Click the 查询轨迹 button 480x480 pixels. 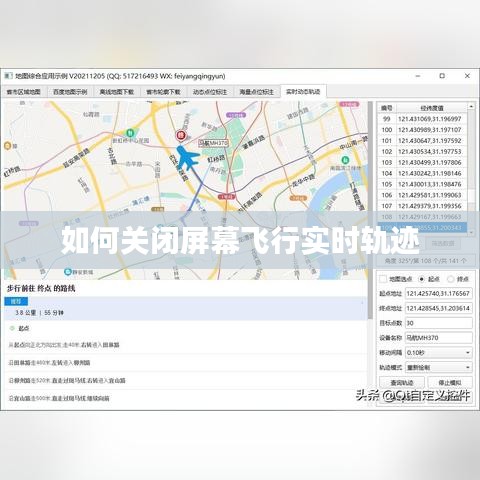(x=402, y=383)
